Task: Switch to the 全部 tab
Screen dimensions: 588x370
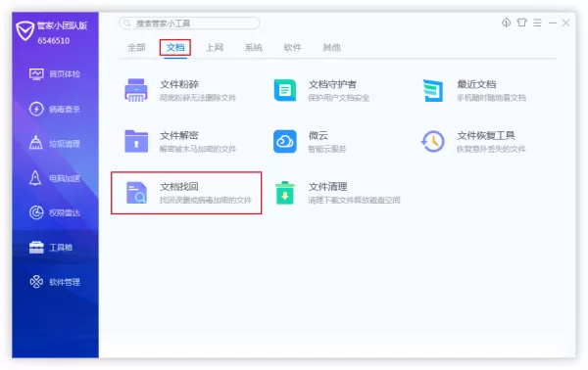Action: [x=136, y=48]
